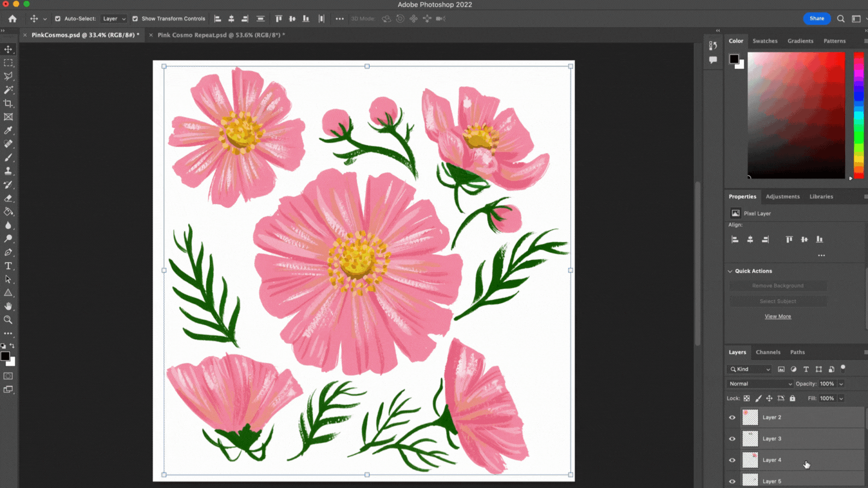Select the Layer 5 thumbnail
The width and height of the screenshot is (868, 488).
point(750,480)
